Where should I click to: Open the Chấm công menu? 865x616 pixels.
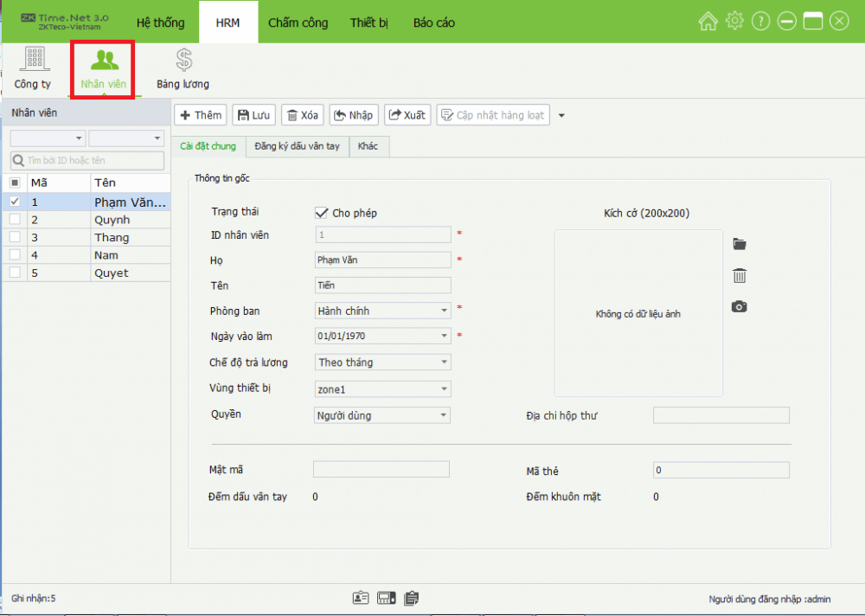298,22
